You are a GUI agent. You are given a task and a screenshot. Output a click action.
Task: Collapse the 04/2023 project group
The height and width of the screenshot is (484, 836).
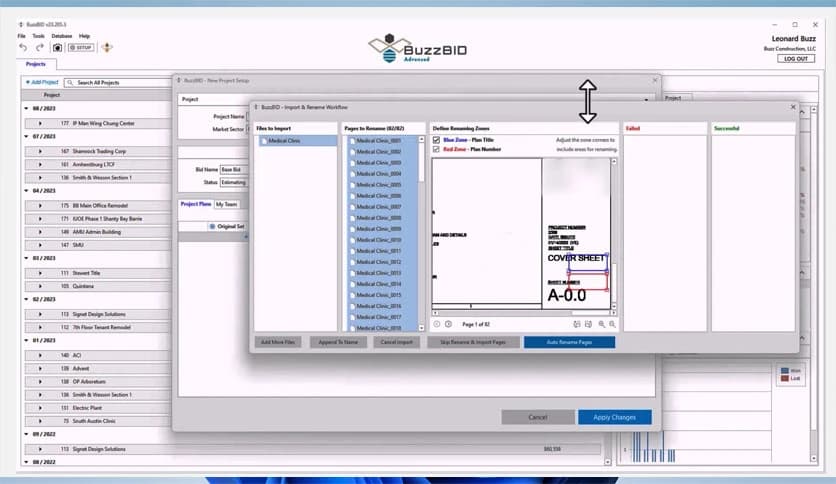(x=27, y=190)
